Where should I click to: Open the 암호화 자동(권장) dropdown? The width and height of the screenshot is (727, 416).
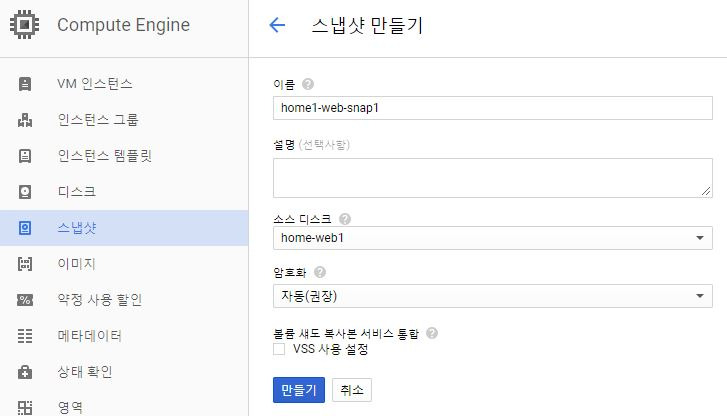point(492,296)
